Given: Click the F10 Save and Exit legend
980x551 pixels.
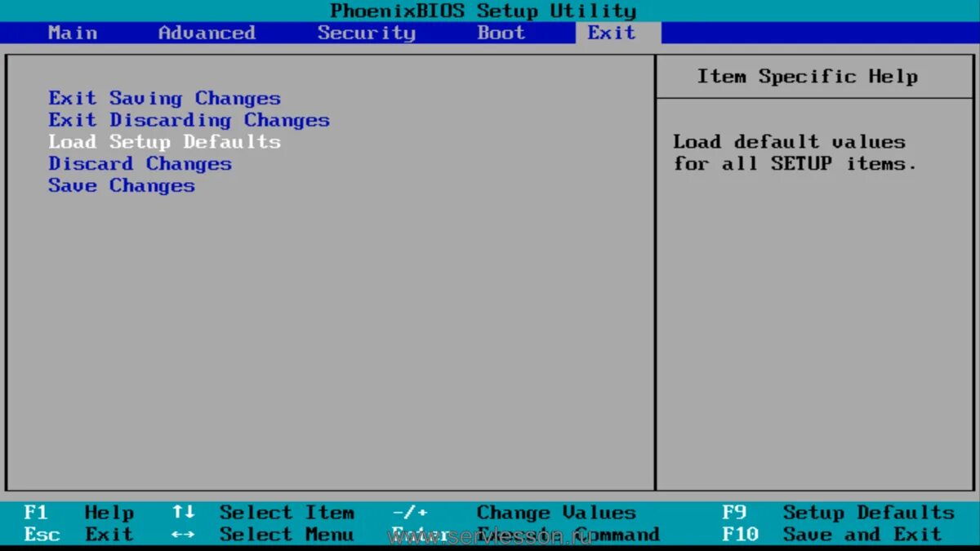Looking at the screenshot, I should coord(831,535).
